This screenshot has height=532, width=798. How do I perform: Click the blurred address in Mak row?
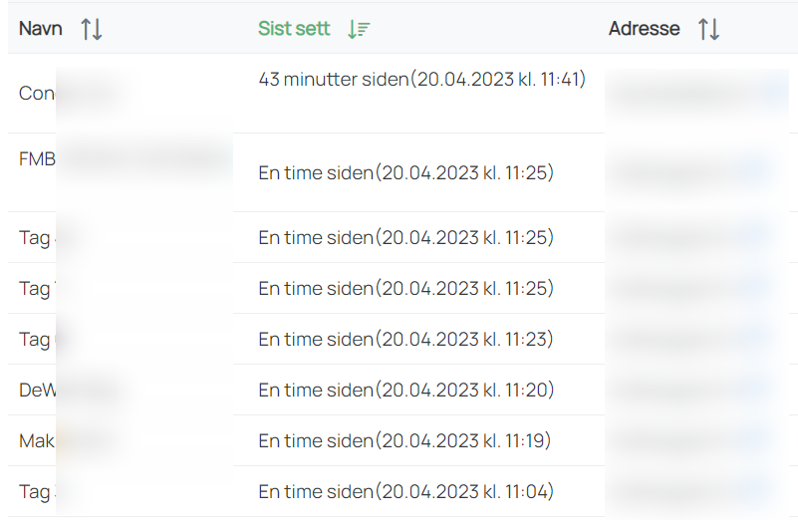coord(692,441)
